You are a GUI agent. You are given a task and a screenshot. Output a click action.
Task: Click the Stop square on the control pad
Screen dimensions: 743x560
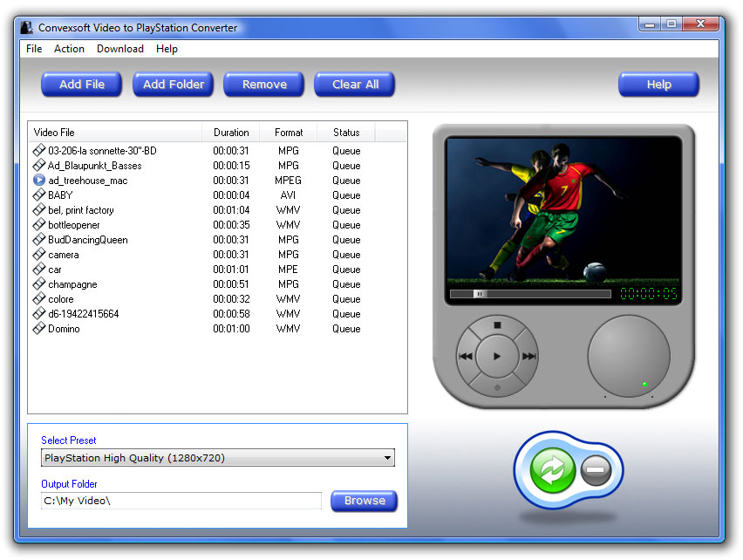pos(497,325)
